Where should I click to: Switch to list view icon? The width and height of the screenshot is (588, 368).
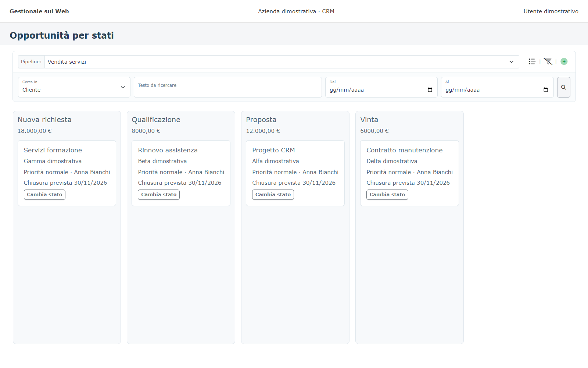[532, 61]
